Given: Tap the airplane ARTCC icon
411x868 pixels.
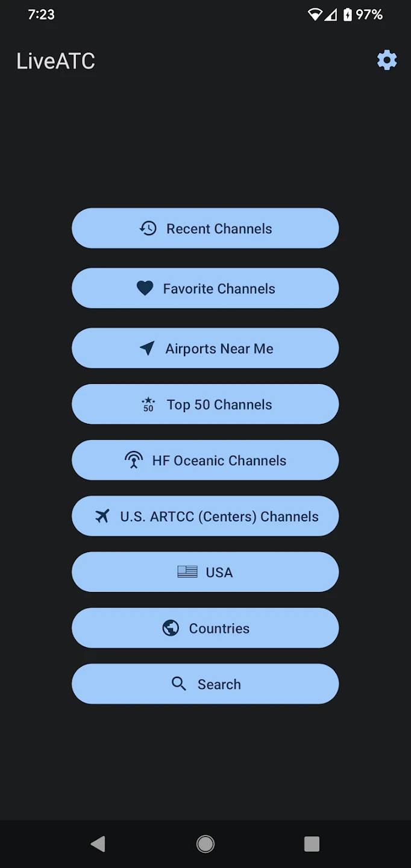Looking at the screenshot, I should coord(102,517).
